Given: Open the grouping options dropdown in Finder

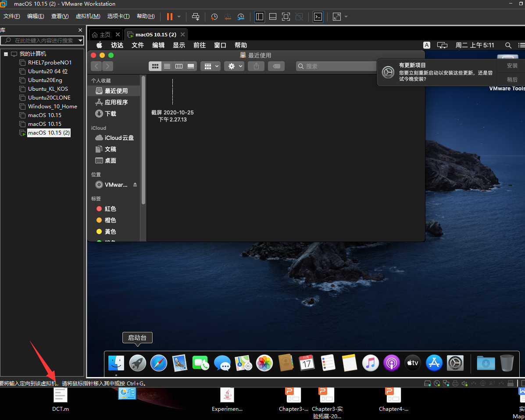Looking at the screenshot, I should (x=211, y=66).
